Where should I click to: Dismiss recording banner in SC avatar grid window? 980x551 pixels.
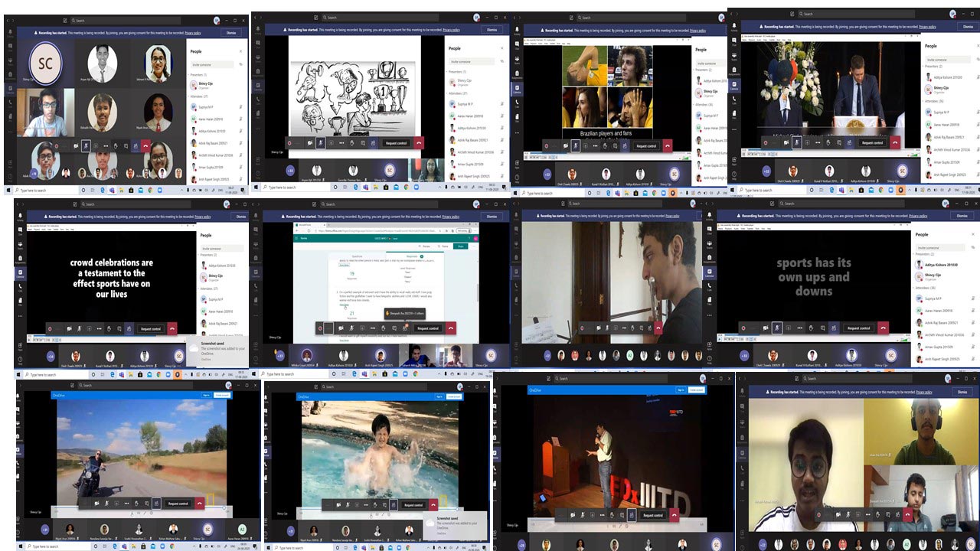coord(231,33)
